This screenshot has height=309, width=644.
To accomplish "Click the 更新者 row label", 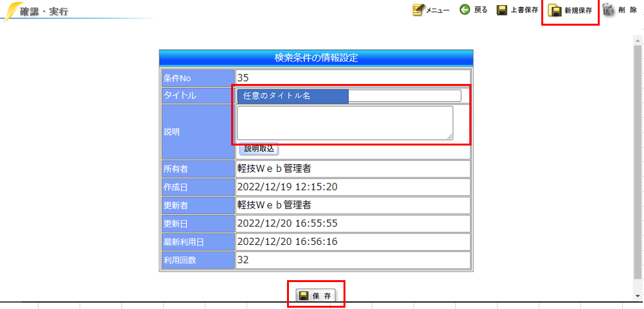I will (x=198, y=205).
